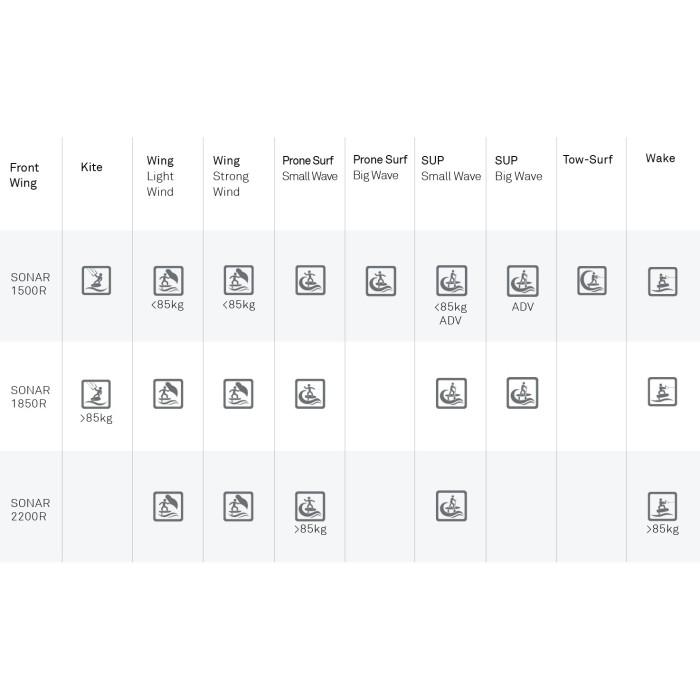700x700 pixels.
Task: Select the SONAR 1850R Kite icon
Action: click(96, 394)
